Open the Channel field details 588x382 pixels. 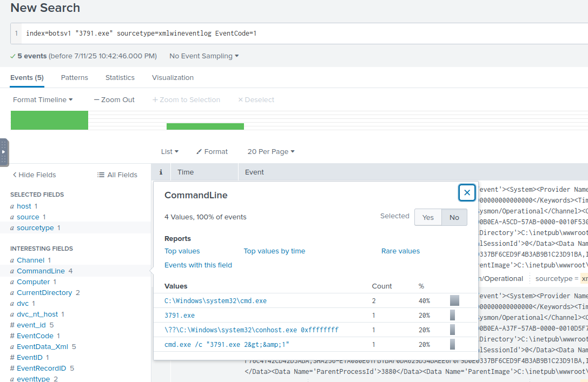click(31, 260)
